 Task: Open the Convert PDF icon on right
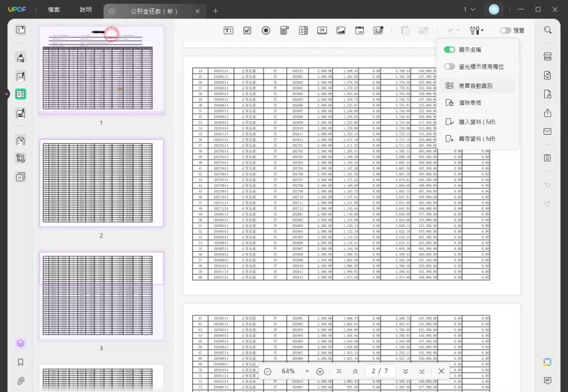547,75
